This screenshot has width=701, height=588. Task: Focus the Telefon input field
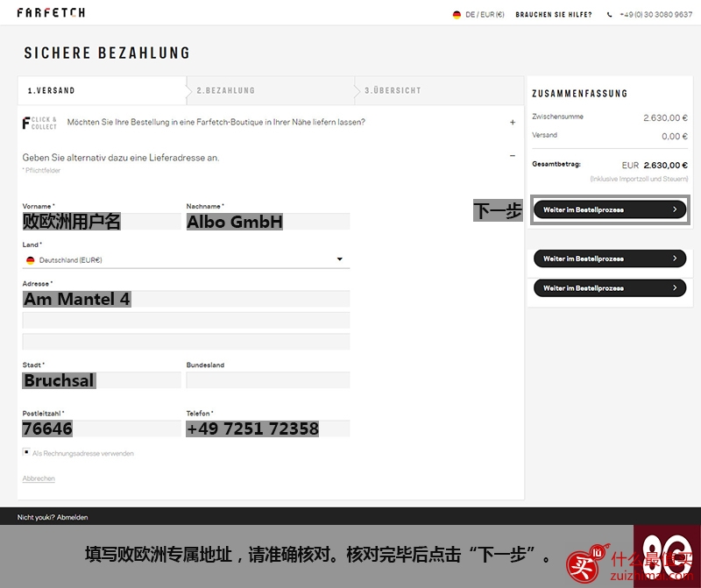coord(268,429)
